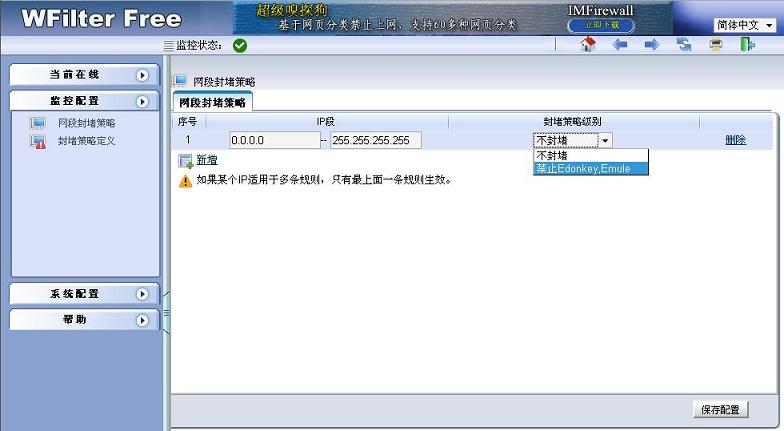Click the end IP field 255.255.255.255
The image size is (784, 431).
point(376,140)
